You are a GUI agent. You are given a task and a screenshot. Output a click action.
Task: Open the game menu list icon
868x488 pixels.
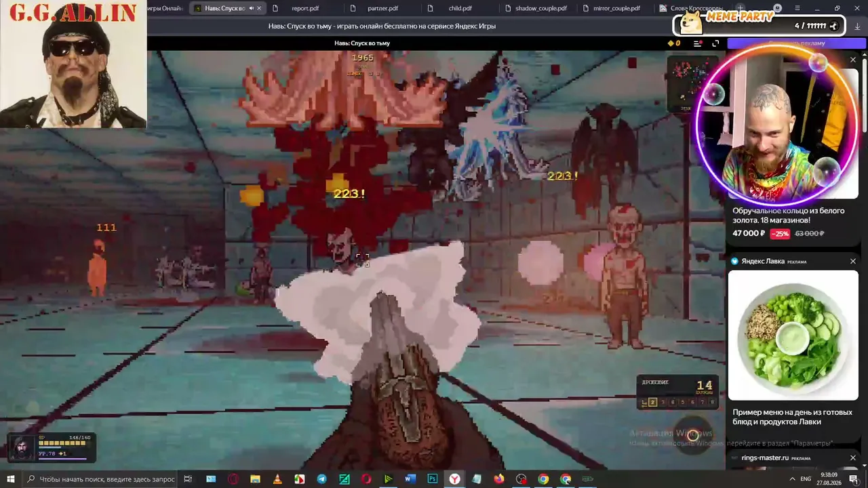click(x=698, y=43)
